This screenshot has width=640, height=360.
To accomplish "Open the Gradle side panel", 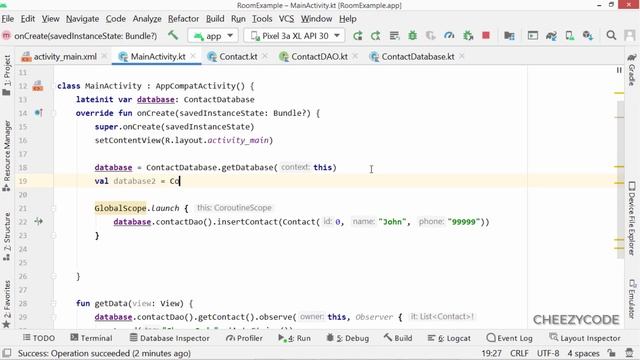I will [632, 70].
